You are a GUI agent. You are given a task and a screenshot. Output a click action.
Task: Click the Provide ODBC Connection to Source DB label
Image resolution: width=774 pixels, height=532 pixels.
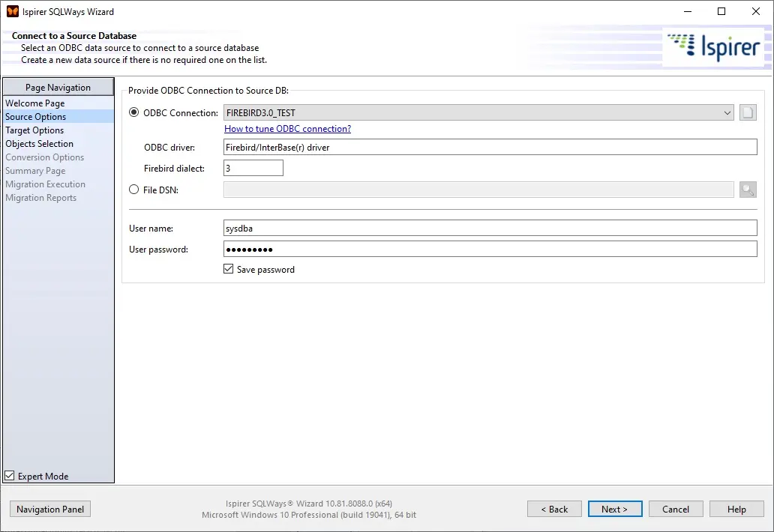[x=208, y=90]
